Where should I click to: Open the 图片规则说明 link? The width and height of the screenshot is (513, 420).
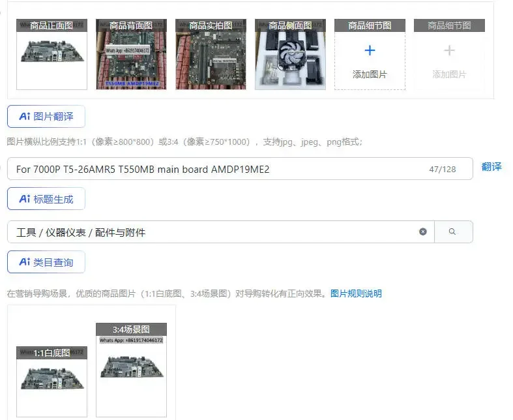point(356,293)
